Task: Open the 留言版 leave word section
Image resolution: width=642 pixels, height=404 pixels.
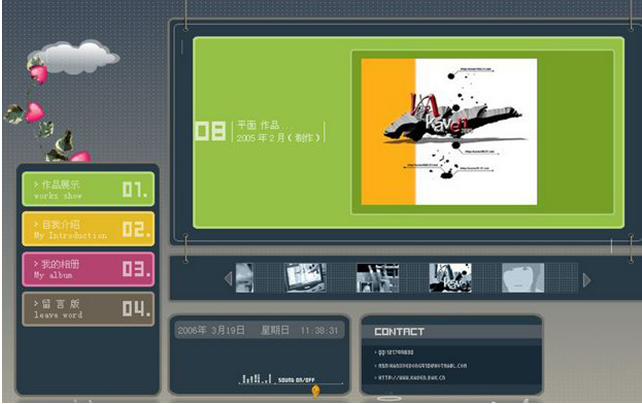Action: (88, 309)
